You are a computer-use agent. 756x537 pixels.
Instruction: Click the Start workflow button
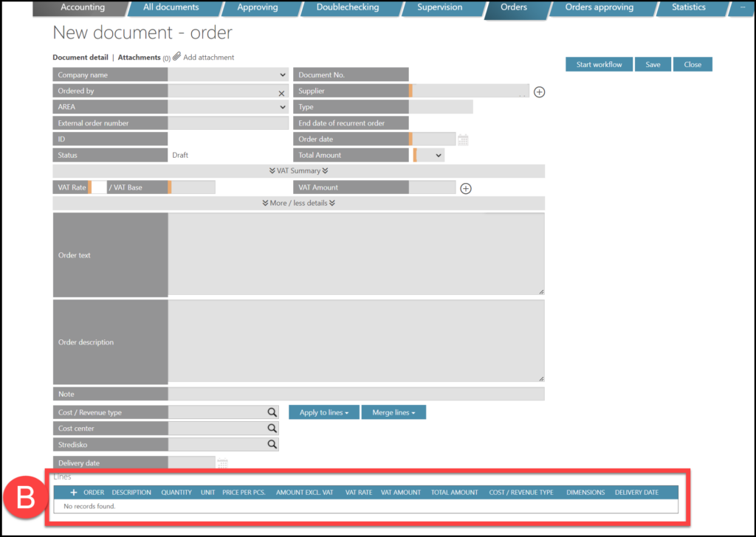599,64
